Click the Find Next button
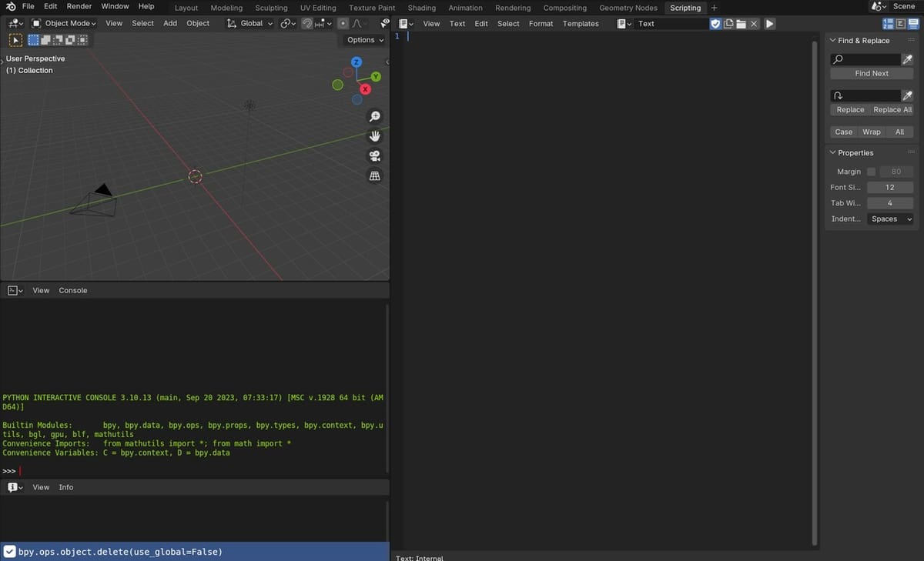924x561 pixels. pyautogui.click(x=872, y=74)
